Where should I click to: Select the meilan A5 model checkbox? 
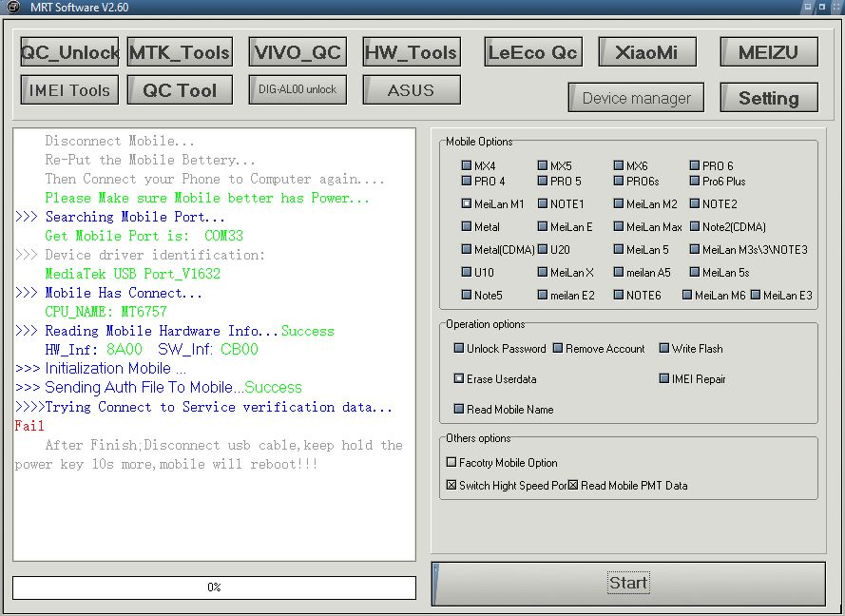[619, 272]
